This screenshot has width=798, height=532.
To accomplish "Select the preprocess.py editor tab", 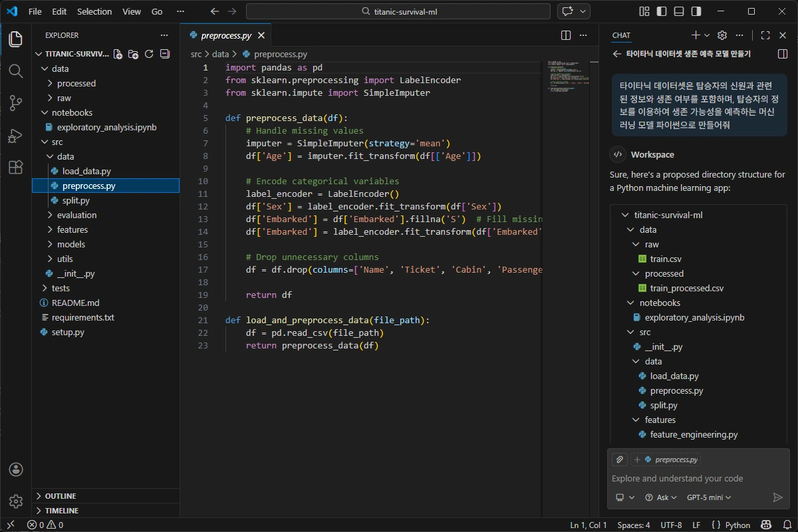I will coord(226,35).
